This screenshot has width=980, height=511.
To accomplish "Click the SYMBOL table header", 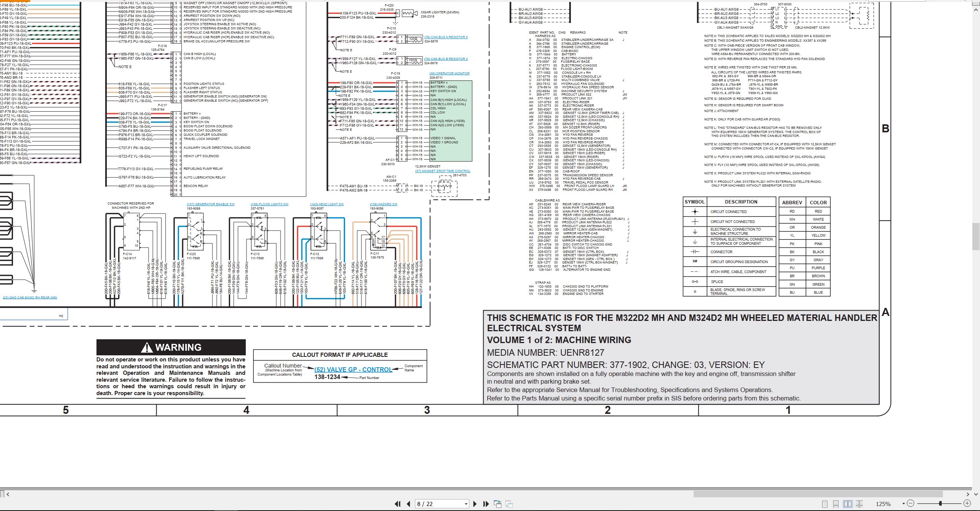I will (x=694, y=202).
